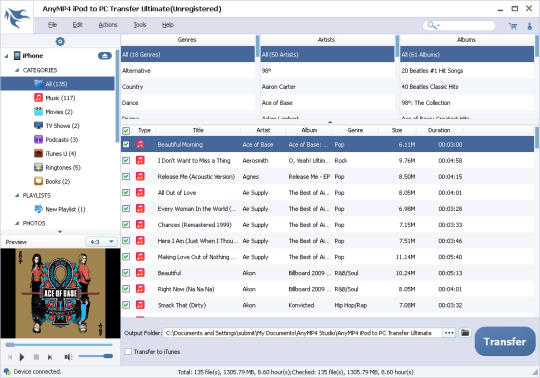Open the New Playlist icon
Viewport: 540px width, 378px height.
38,209
